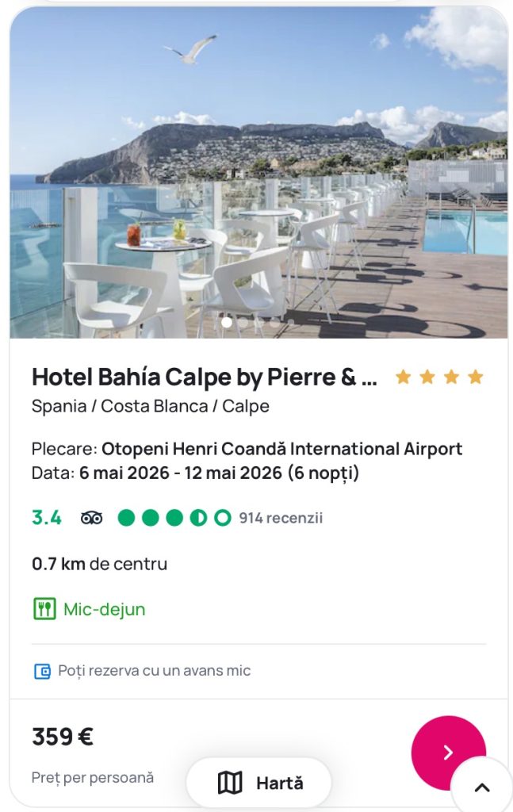Open Hotel Bahía Calpe title
Viewport: 513px width, 812px height.
(x=205, y=377)
